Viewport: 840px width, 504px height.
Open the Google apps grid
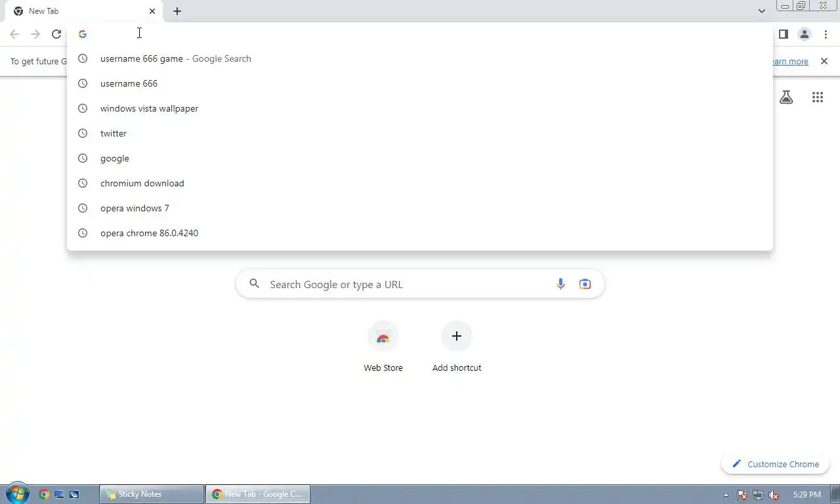point(818,97)
